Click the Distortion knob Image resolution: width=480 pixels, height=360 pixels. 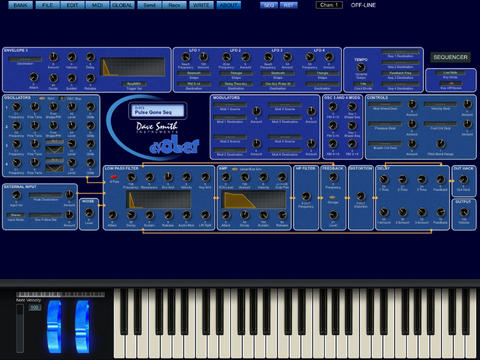(x=360, y=196)
